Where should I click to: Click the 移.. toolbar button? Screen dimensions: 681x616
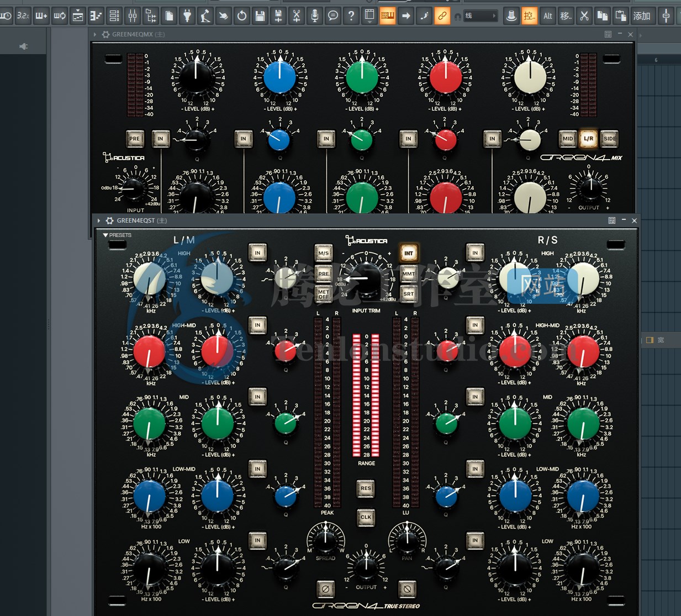tap(566, 16)
